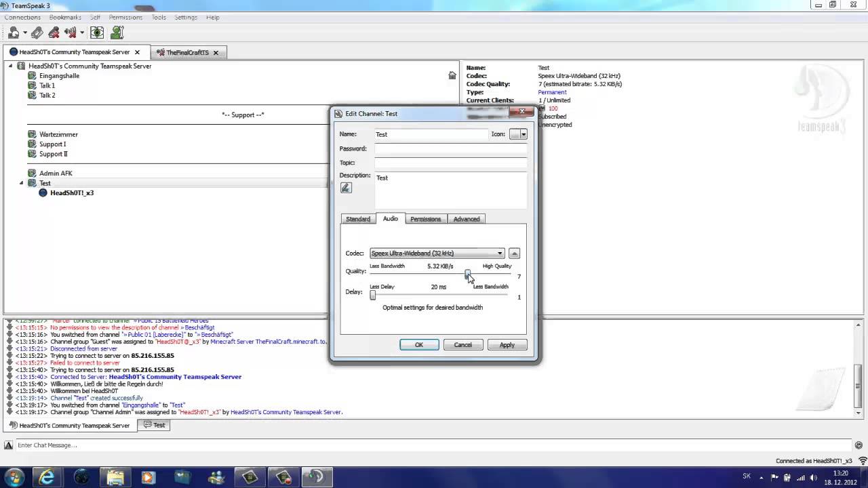Close HeadSh0T's Community server tab

137,52
